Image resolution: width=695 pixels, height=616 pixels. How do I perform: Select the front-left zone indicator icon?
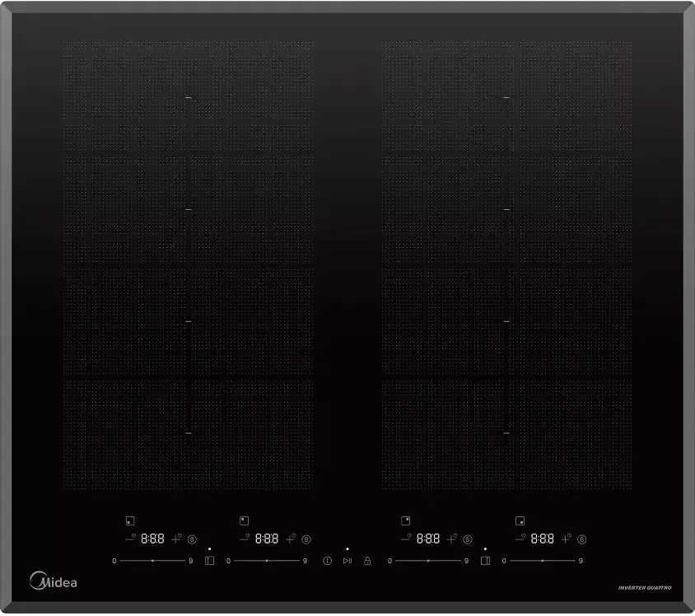coord(130,520)
